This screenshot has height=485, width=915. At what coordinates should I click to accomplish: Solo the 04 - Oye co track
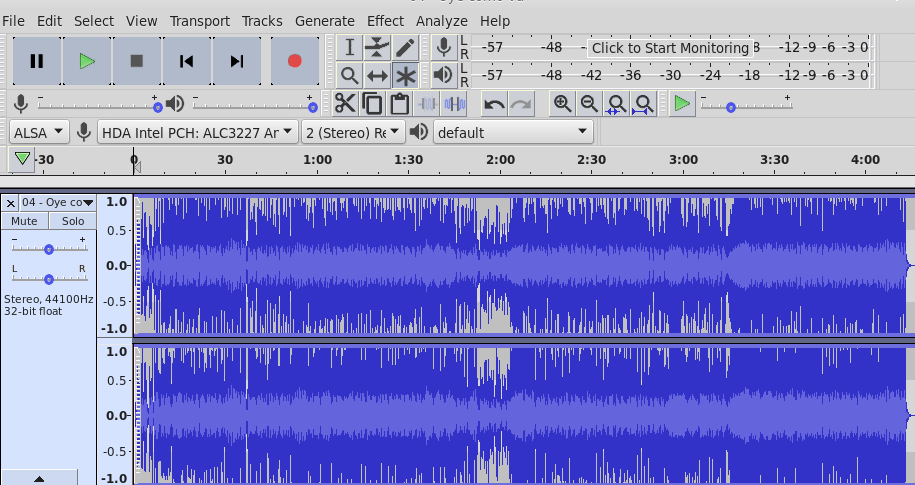[73, 221]
